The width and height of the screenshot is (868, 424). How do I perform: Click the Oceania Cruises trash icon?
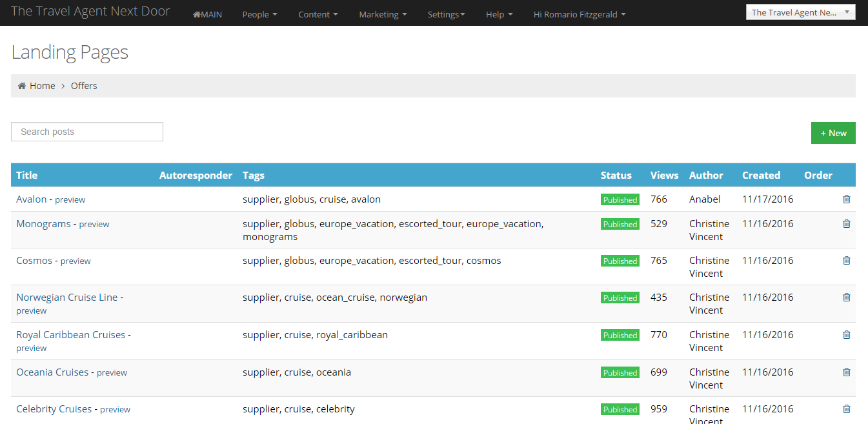point(847,372)
